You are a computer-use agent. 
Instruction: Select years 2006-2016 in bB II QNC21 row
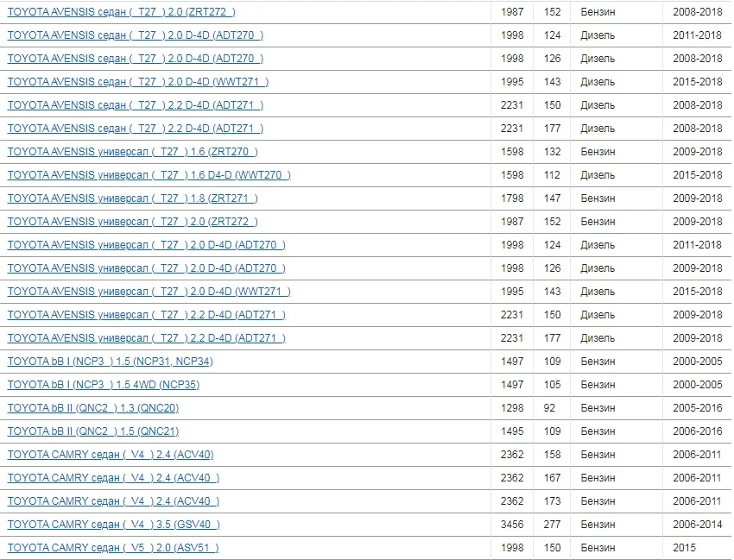tap(698, 431)
